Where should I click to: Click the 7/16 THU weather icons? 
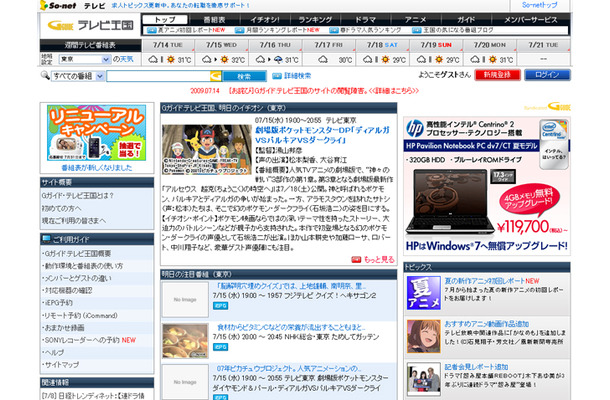click(269, 60)
